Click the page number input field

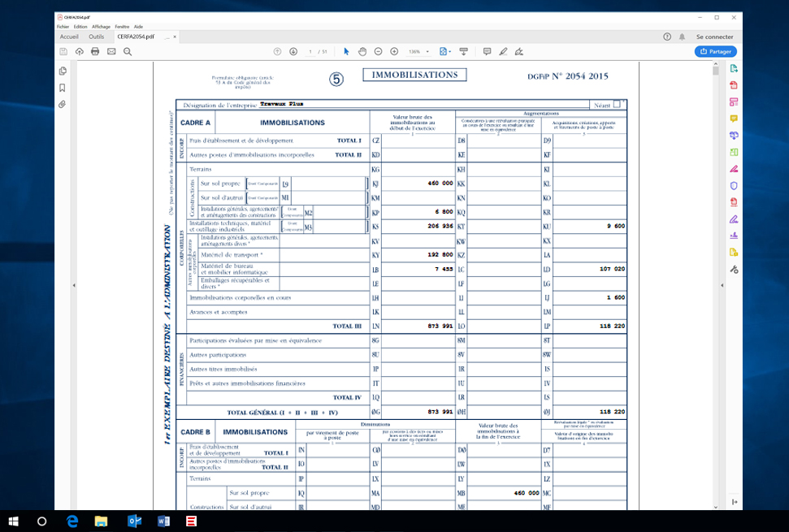310,51
